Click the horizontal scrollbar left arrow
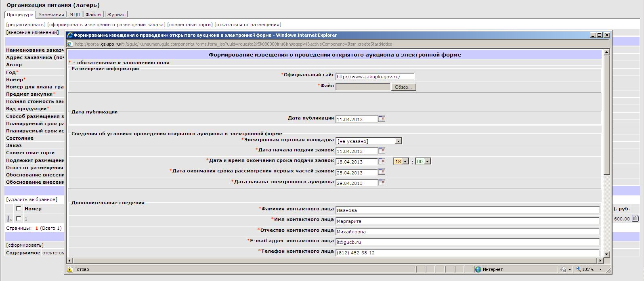The width and height of the screenshot is (644, 281). [70, 261]
